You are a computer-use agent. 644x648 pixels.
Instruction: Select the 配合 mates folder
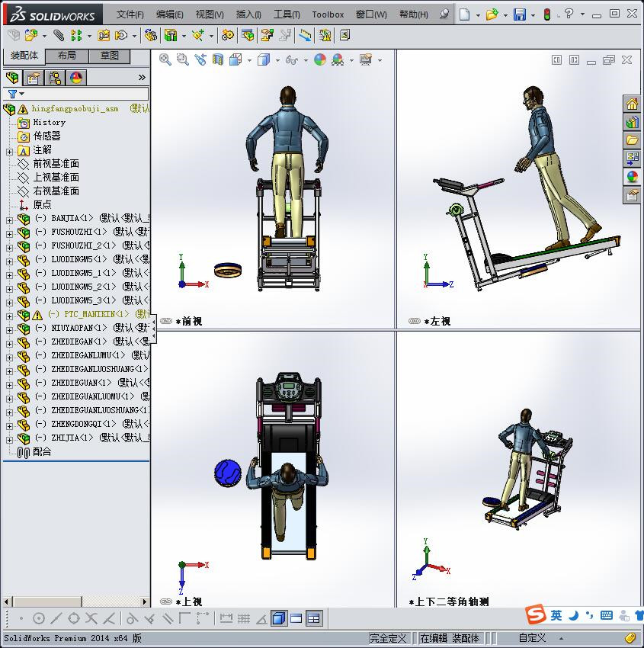coord(42,452)
